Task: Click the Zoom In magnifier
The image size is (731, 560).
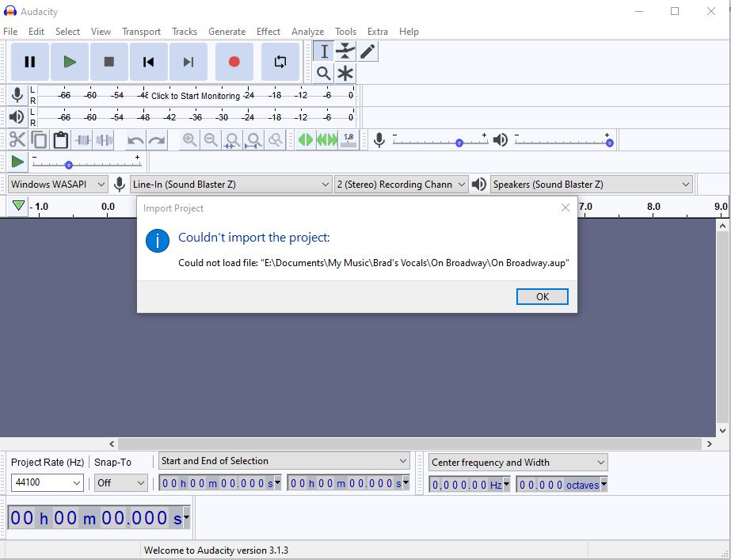Action: point(189,140)
